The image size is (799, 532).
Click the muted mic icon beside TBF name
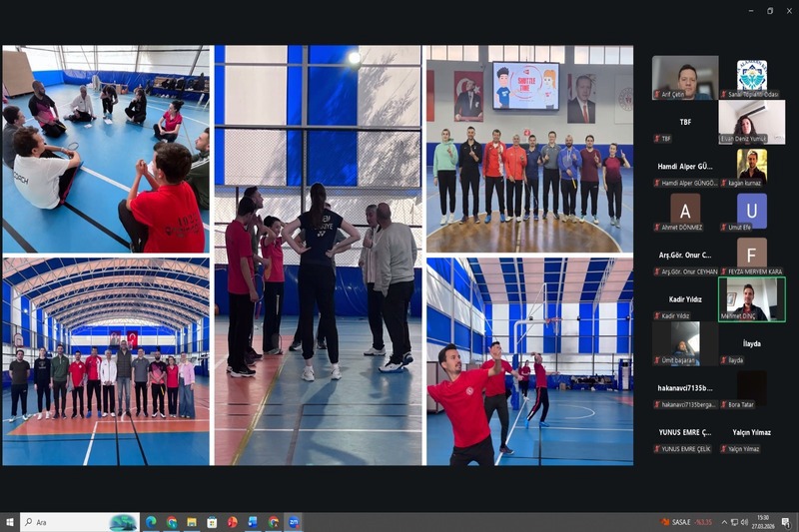657,139
